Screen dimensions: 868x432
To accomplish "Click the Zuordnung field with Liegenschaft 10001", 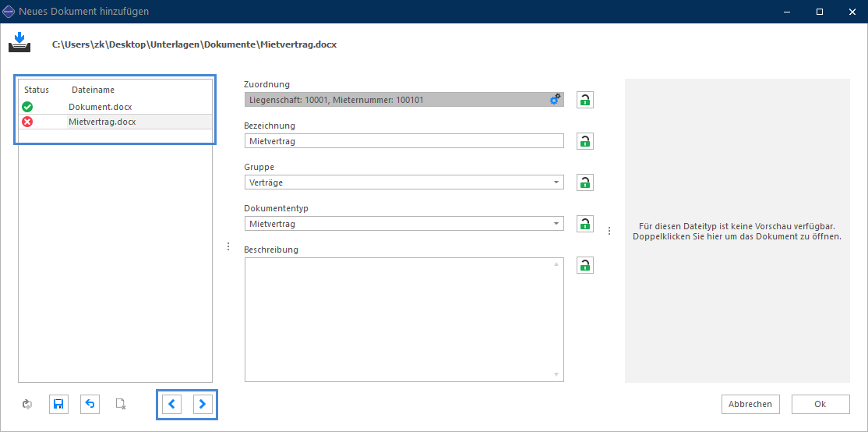I will tap(404, 100).
